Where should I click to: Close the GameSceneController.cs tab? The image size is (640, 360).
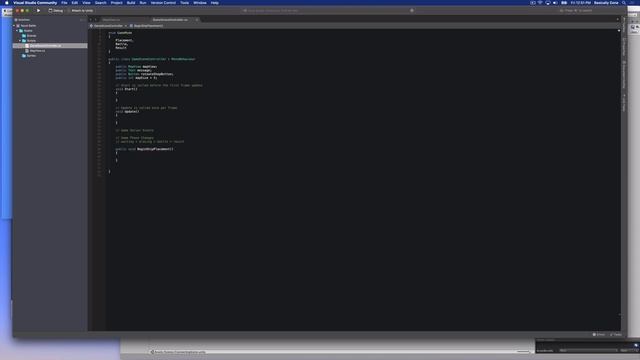point(197,20)
